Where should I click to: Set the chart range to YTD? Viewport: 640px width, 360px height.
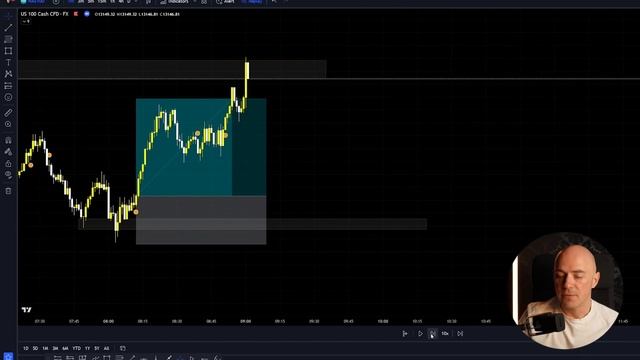pyautogui.click(x=76, y=348)
